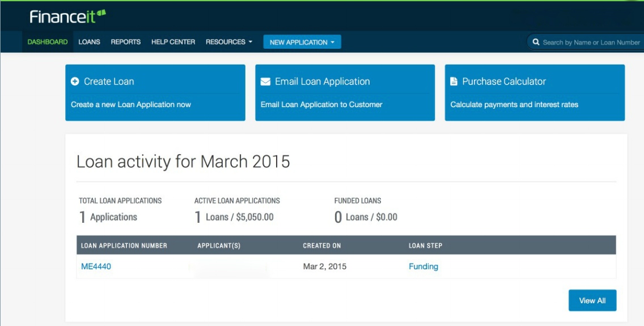This screenshot has width=644, height=326.
Task: Go to the Loans menu item
Action: (89, 42)
